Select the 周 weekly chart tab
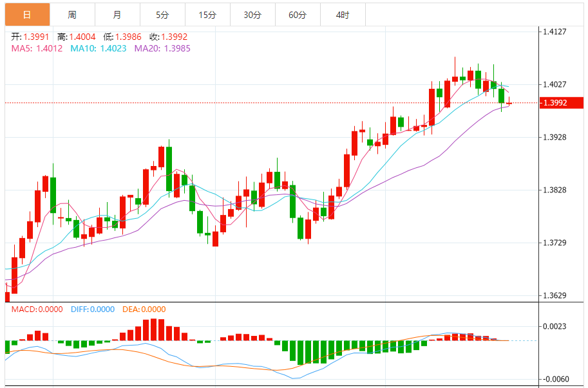Screen dimensions: 588x388 click(71, 15)
